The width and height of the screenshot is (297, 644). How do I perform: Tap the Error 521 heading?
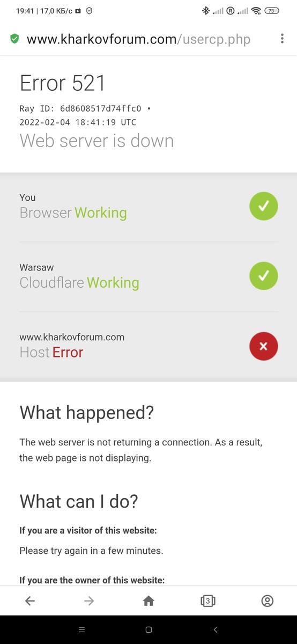tap(63, 83)
